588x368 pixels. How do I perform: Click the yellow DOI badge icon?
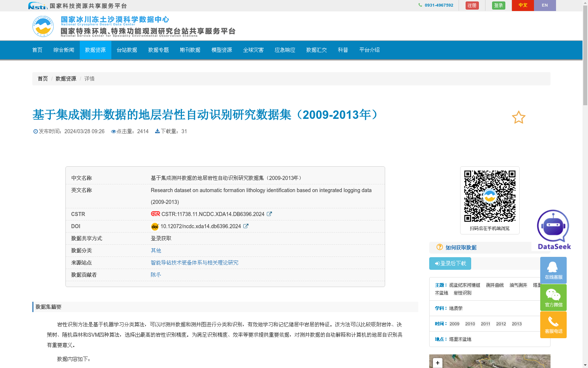tap(155, 226)
